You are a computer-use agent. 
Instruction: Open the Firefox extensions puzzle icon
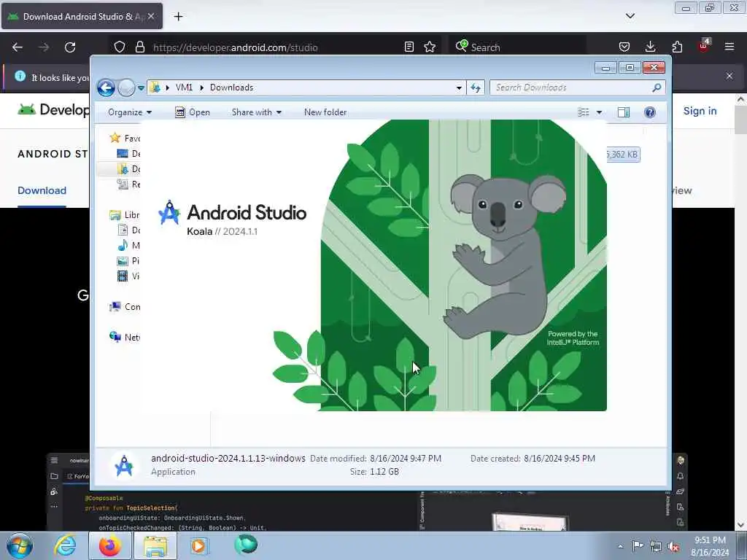[677, 47]
